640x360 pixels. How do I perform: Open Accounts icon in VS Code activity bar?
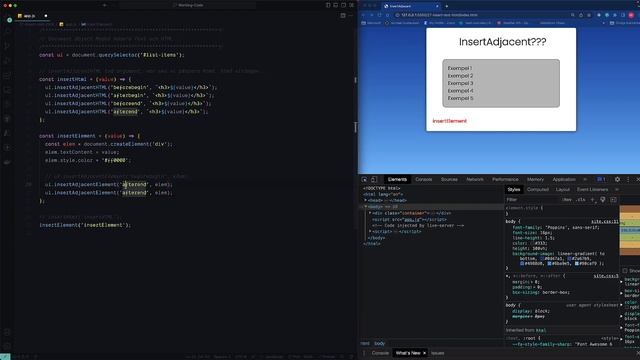[7, 332]
